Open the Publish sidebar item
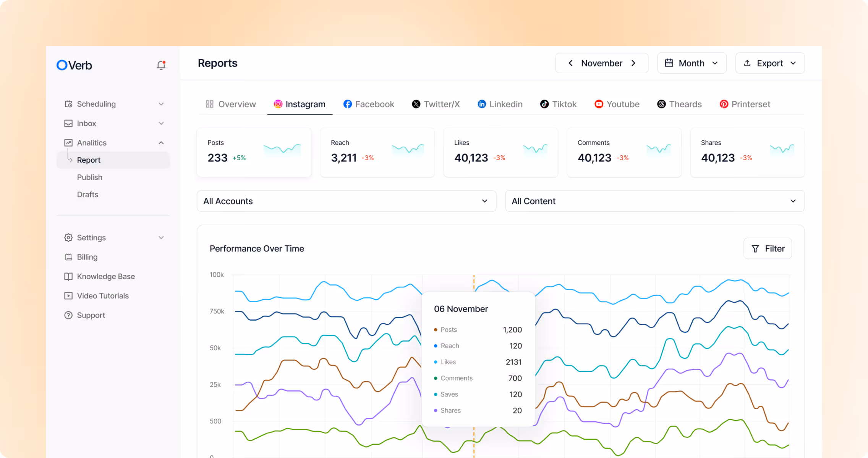The image size is (868, 458). (90, 177)
